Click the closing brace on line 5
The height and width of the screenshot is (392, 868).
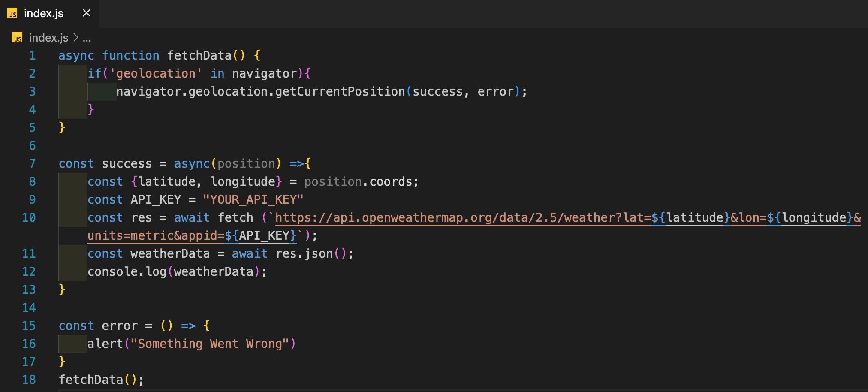coord(62,128)
